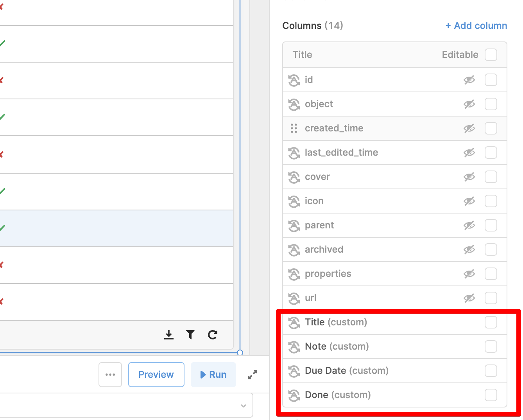Show the hidden url column via eye icon
Image resolution: width=523 pixels, height=420 pixels.
coord(469,298)
